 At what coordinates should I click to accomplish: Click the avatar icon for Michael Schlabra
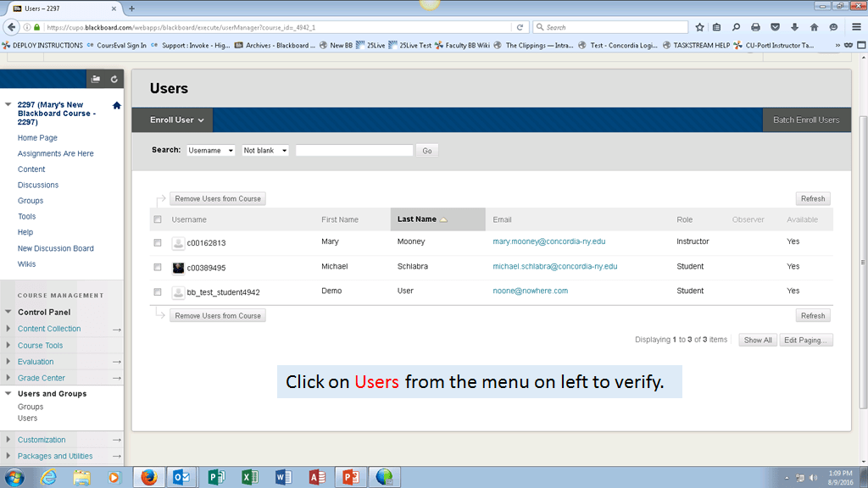[x=178, y=267]
